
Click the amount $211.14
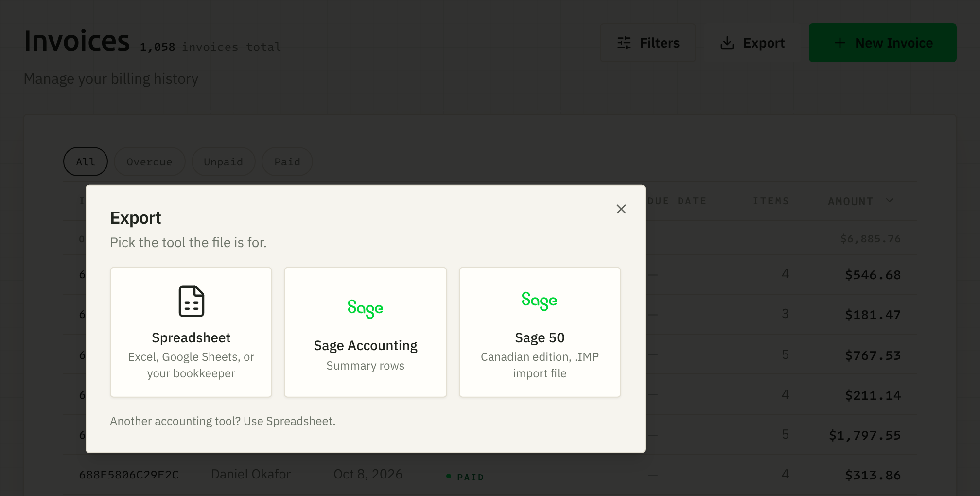click(x=873, y=395)
